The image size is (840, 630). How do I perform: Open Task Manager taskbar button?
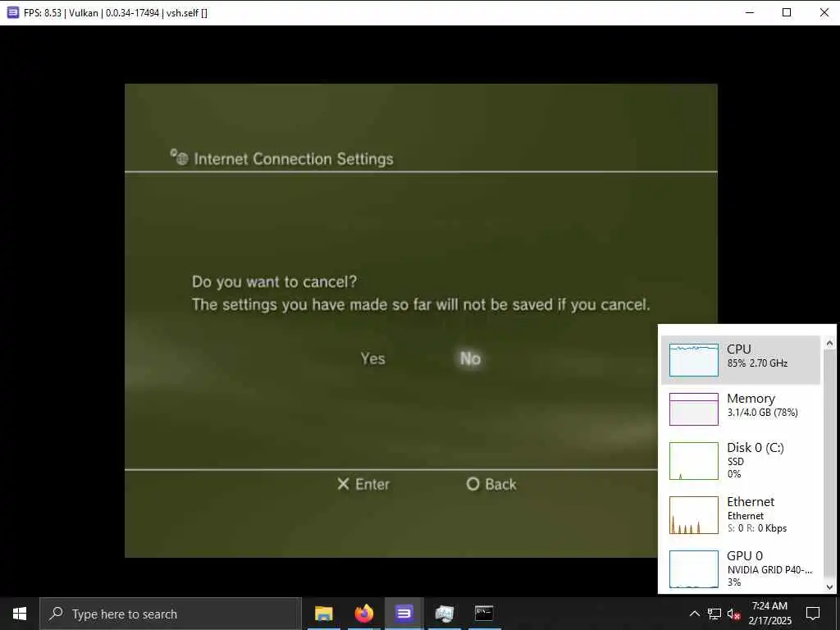(444, 614)
